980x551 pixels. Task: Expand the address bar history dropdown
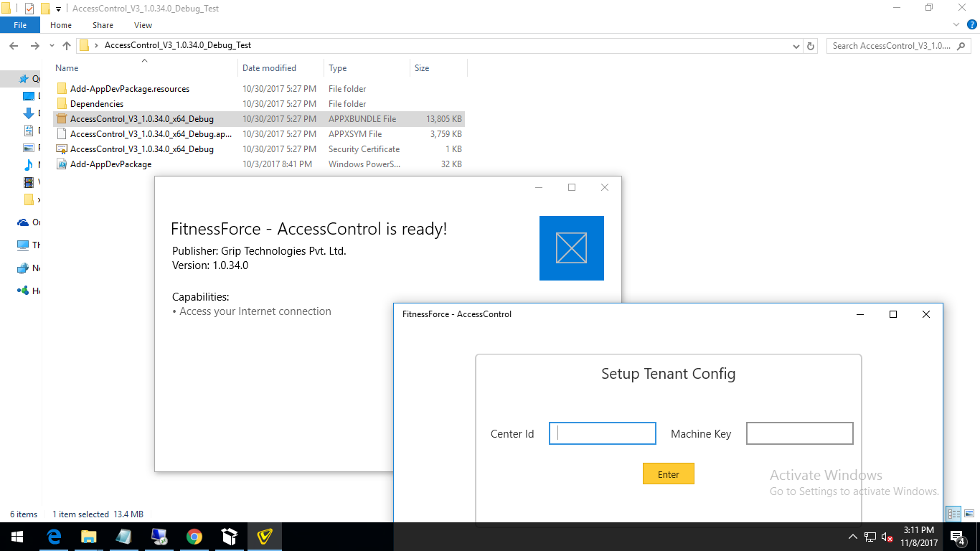coord(796,46)
